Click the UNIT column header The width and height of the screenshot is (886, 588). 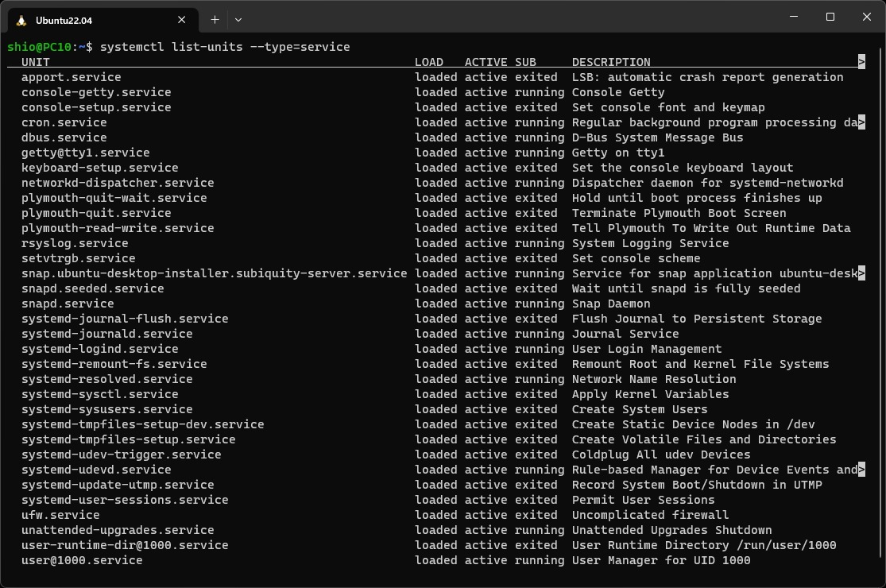36,62
